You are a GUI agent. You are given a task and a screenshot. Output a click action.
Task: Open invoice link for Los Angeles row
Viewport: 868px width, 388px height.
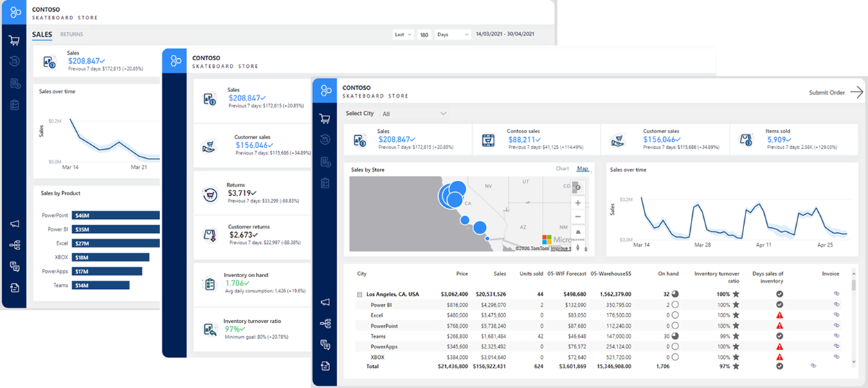836,294
